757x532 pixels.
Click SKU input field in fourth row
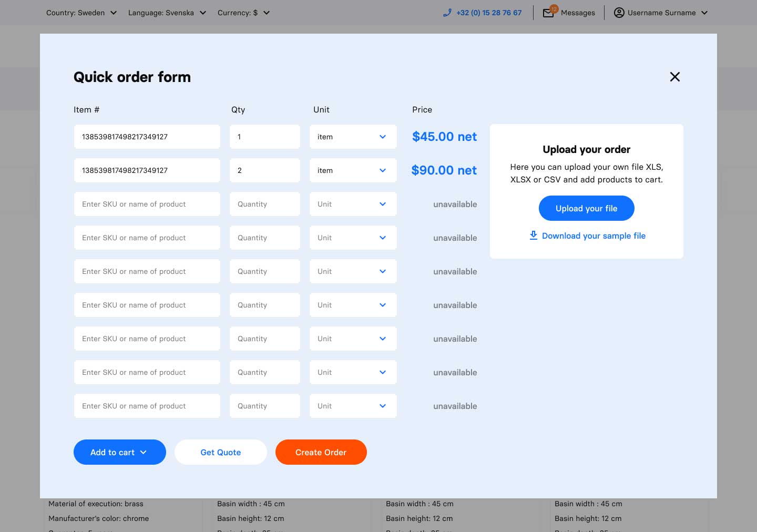[147, 238]
